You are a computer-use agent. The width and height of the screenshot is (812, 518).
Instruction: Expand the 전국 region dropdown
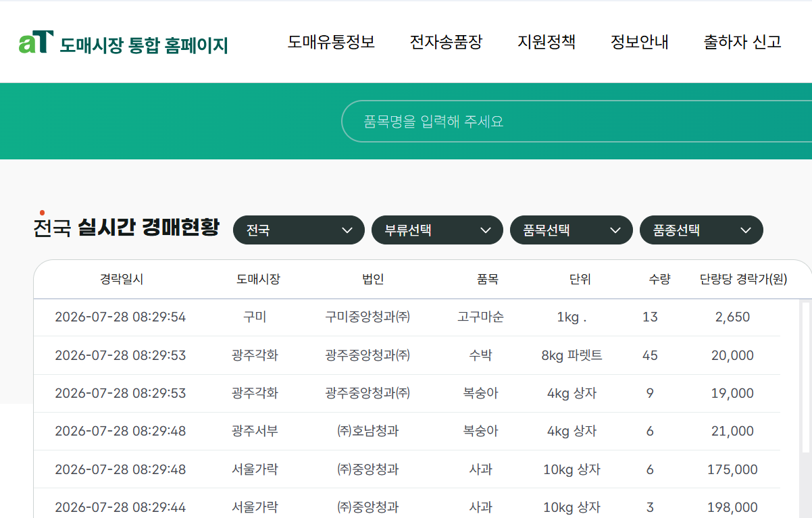pyautogui.click(x=299, y=230)
